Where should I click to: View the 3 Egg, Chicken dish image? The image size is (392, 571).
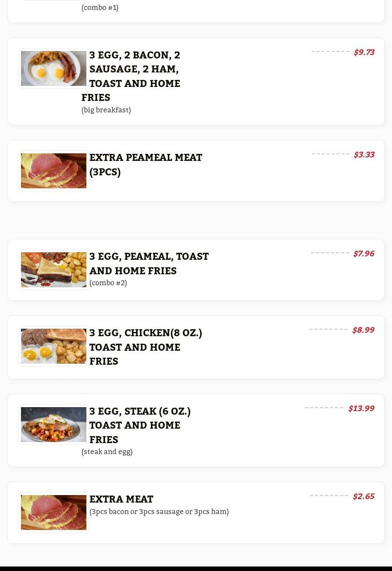(53, 346)
